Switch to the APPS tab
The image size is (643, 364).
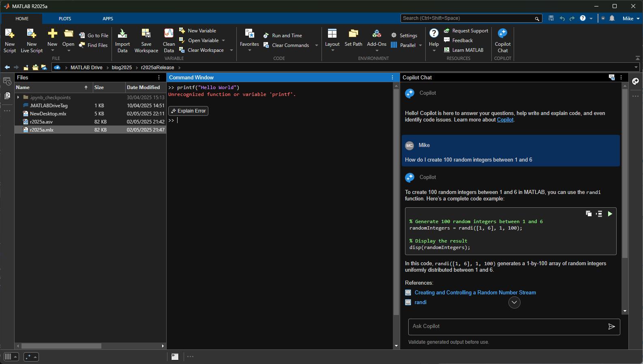pyautogui.click(x=108, y=19)
